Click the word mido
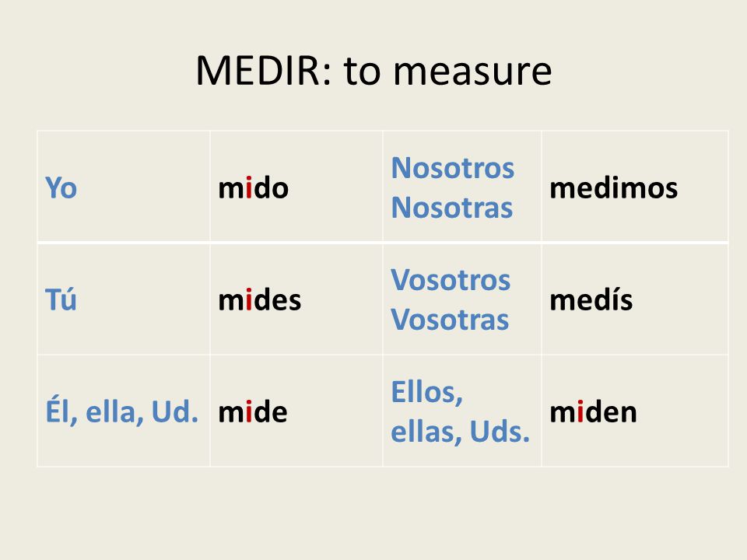Image resolution: width=747 pixels, height=560 pixels. click(253, 187)
